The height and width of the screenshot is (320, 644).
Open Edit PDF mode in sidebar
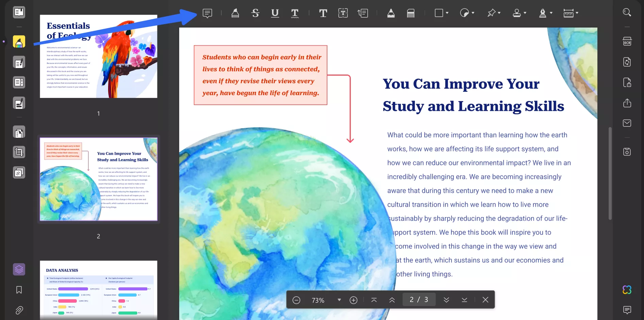(19, 63)
